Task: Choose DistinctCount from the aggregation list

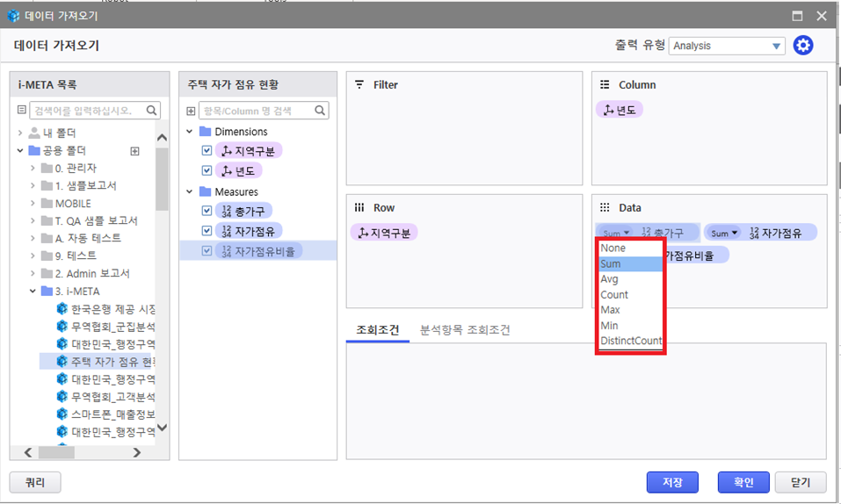Action: [631, 341]
